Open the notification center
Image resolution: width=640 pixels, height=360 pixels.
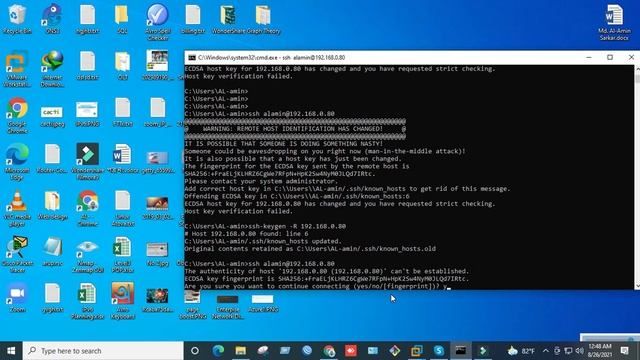624,351
